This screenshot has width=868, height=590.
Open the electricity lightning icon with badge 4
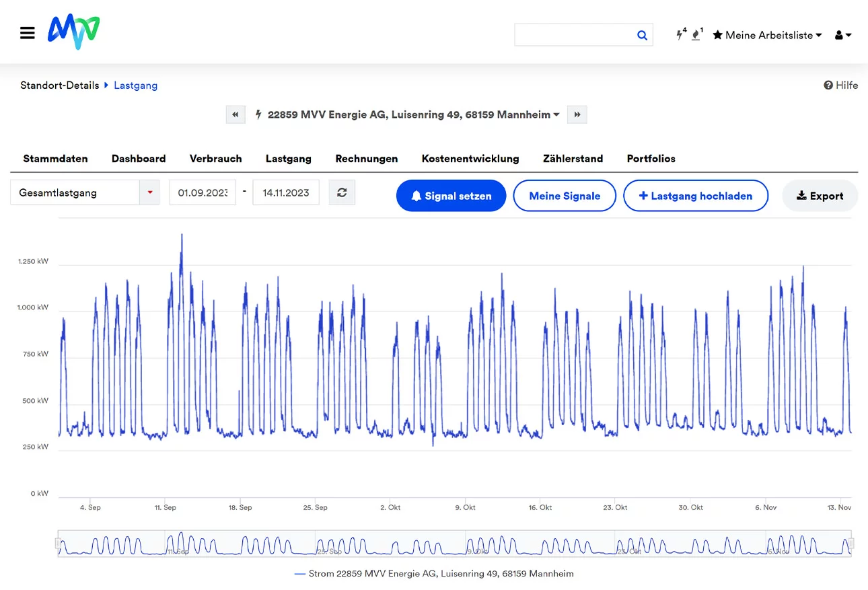coord(681,34)
